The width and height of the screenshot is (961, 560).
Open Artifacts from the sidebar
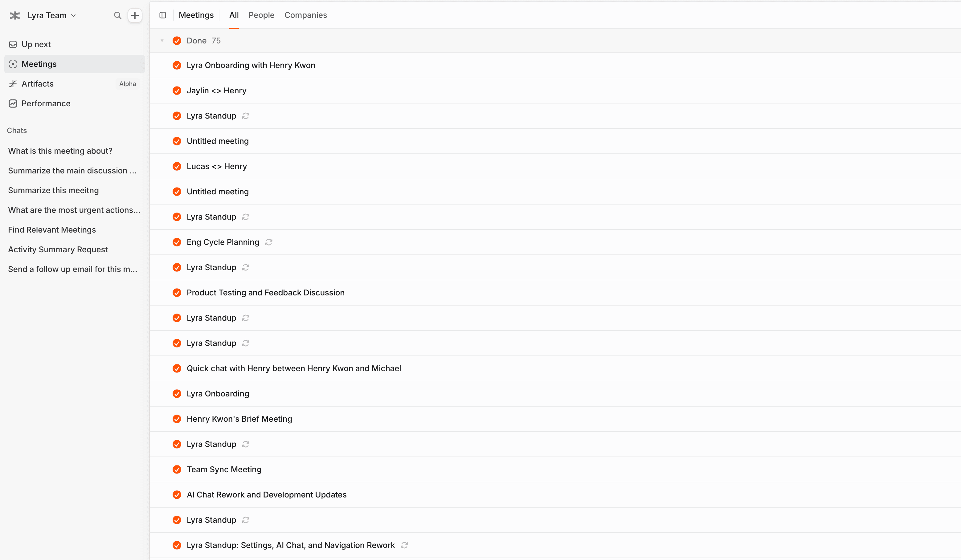(37, 83)
